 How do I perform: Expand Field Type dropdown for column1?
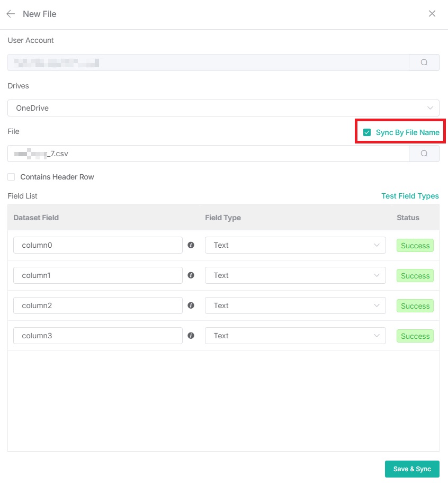(295, 275)
